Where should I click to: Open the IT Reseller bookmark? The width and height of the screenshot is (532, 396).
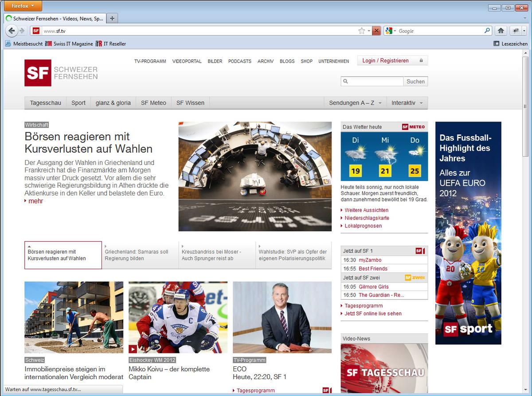pos(111,43)
